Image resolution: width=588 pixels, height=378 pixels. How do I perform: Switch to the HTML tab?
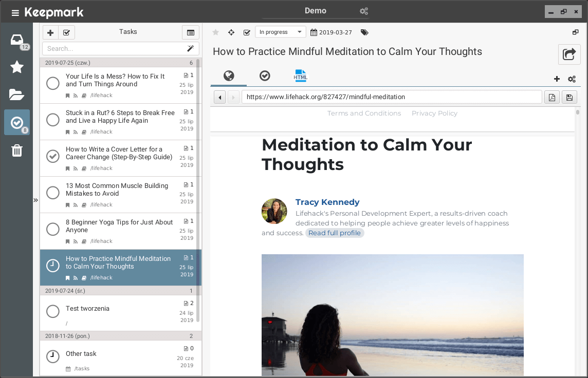300,76
